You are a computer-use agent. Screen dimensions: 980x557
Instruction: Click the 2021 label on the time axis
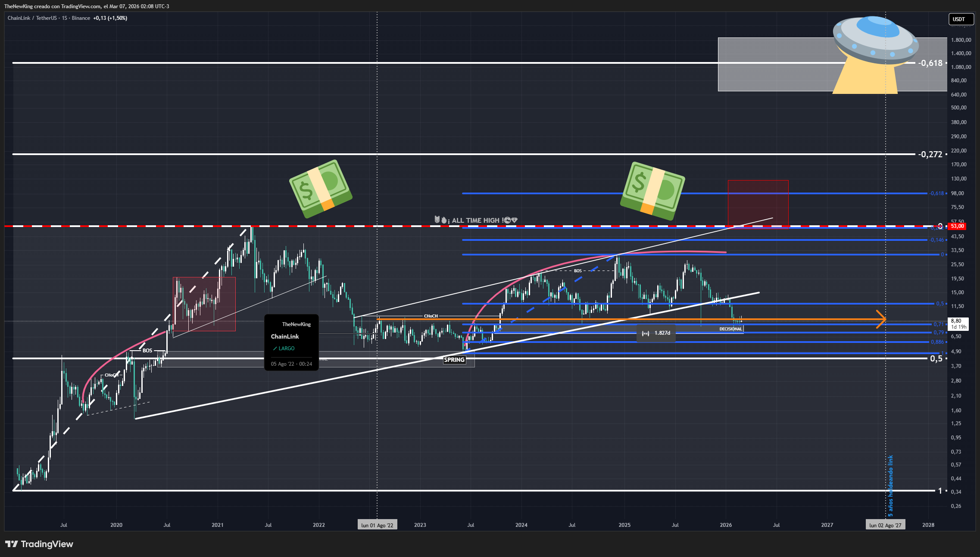[x=218, y=525]
